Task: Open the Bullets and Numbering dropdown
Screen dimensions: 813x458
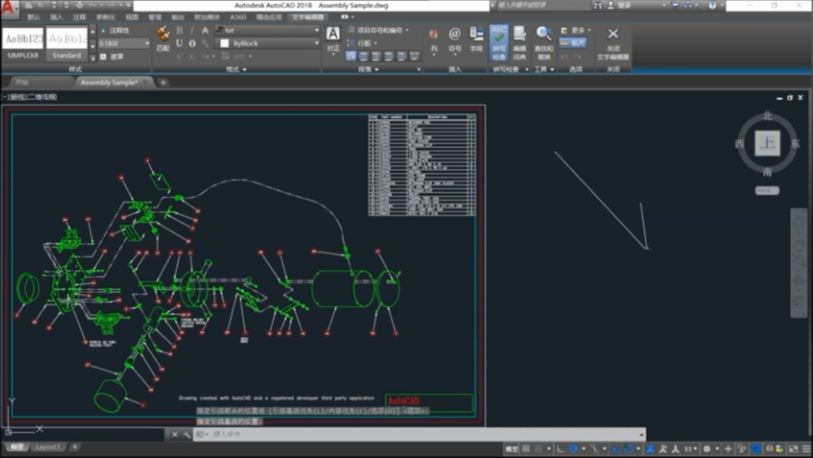Action: tap(378, 30)
